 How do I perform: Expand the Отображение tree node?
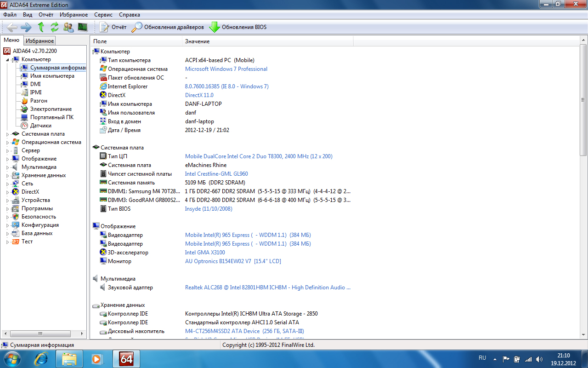[8, 159]
